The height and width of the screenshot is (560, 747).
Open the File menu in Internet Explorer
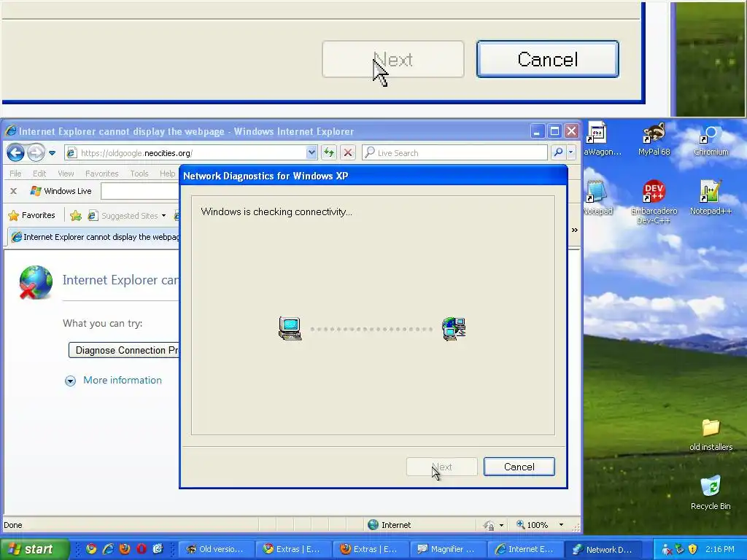[15, 174]
